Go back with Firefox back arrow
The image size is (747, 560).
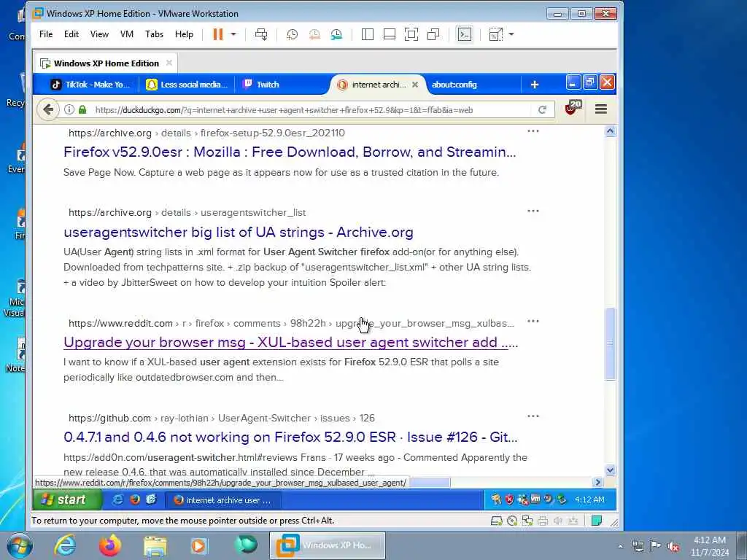point(47,109)
